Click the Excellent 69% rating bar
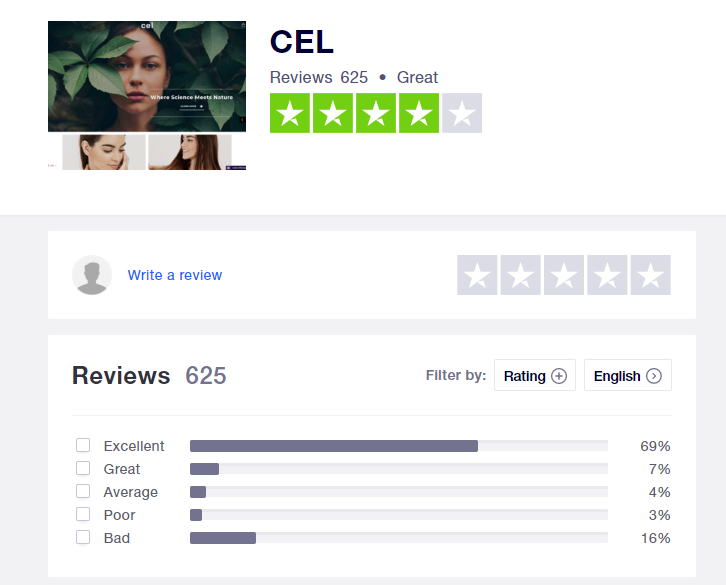The height and width of the screenshot is (585, 726). point(399,446)
